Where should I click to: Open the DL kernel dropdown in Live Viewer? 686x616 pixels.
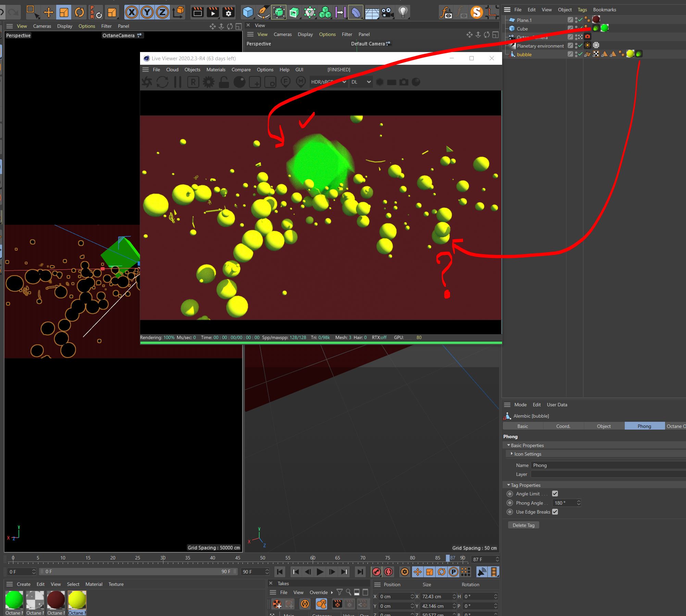(x=361, y=82)
